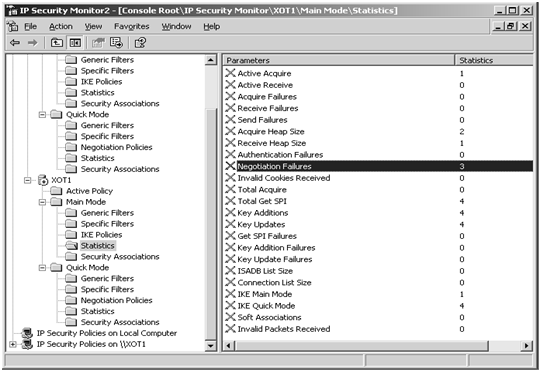
Task: Select Specific Filters under lower Quick Mode
Action: point(107,289)
